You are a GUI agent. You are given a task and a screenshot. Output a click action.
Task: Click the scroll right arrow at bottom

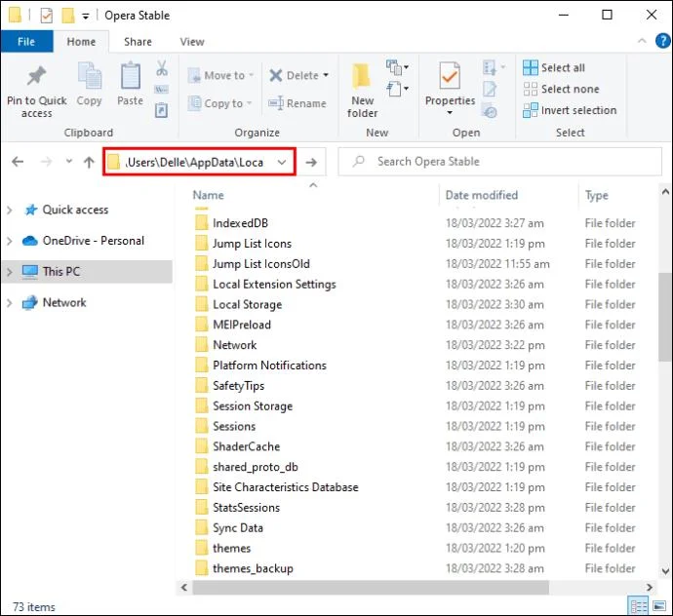pyautogui.click(x=649, y=588)
